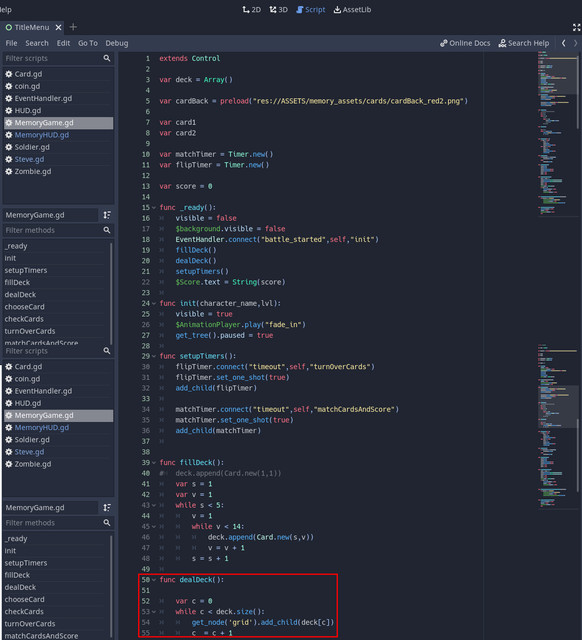Click gear icon of lower Card.gd

(x=9, y=367)
